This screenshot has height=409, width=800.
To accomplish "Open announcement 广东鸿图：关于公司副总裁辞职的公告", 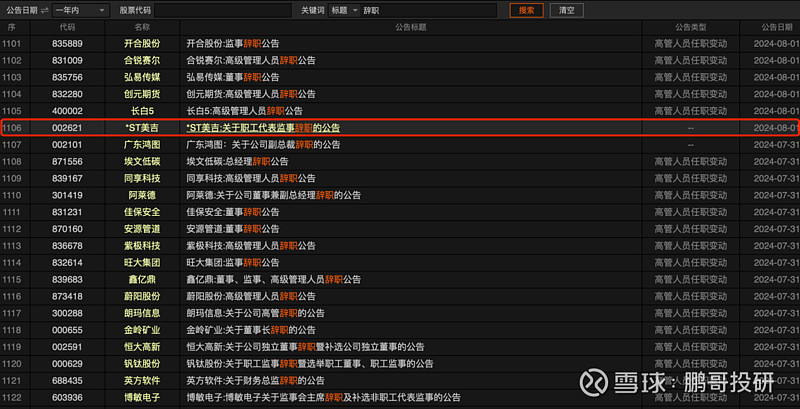I will point(263,145).
